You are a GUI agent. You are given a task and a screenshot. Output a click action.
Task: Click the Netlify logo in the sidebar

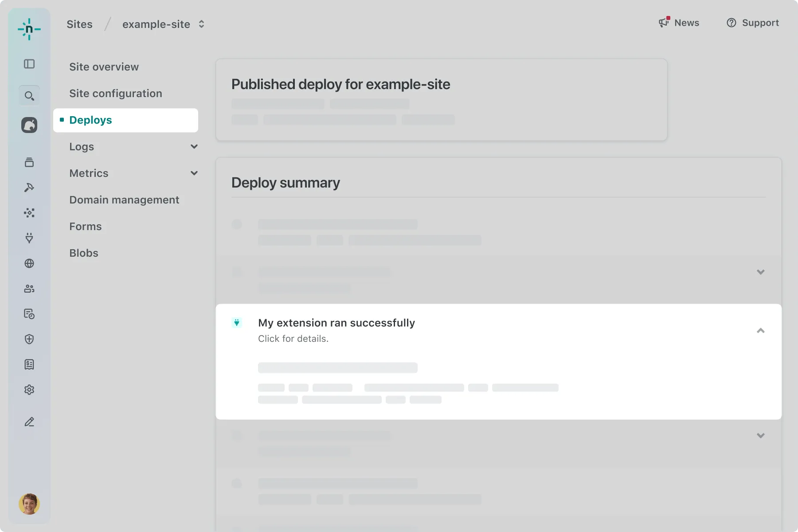tap(29, 29)
